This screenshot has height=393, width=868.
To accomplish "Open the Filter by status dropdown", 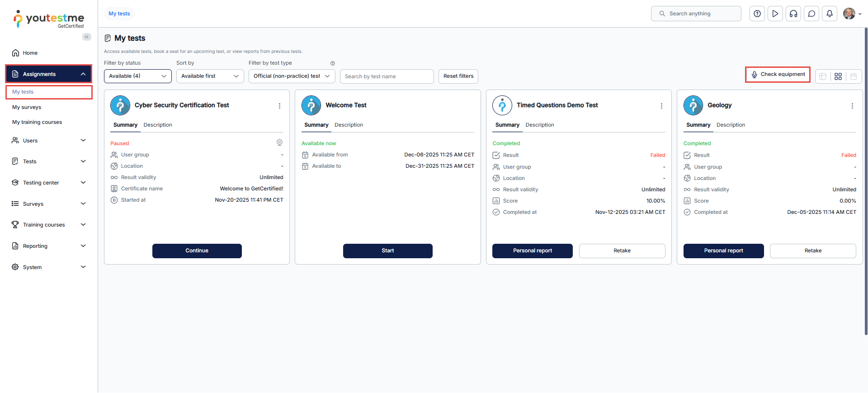I will coord(137,76).
